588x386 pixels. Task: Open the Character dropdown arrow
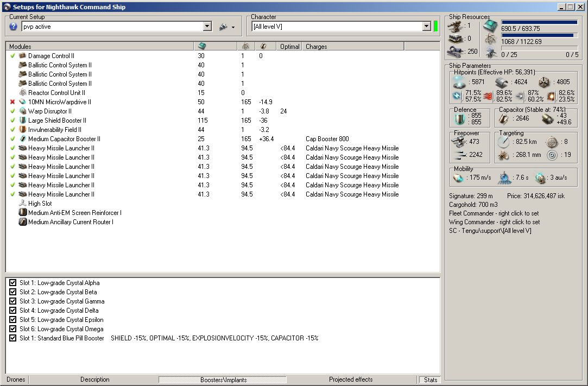point(426,26)
